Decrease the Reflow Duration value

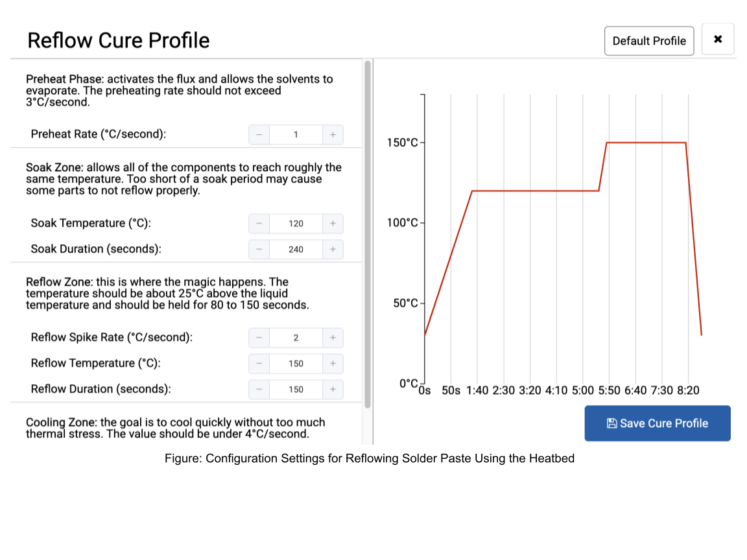pyautogui.click(x=259, y=390)
